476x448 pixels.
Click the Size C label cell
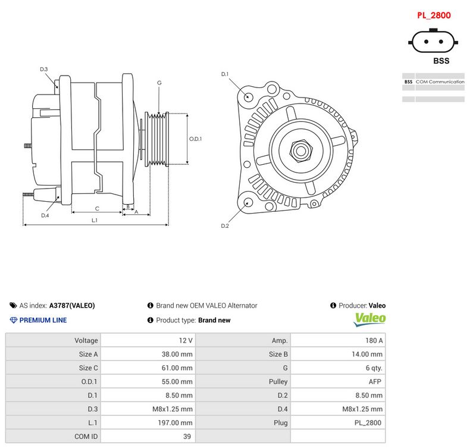pos(53,368)
